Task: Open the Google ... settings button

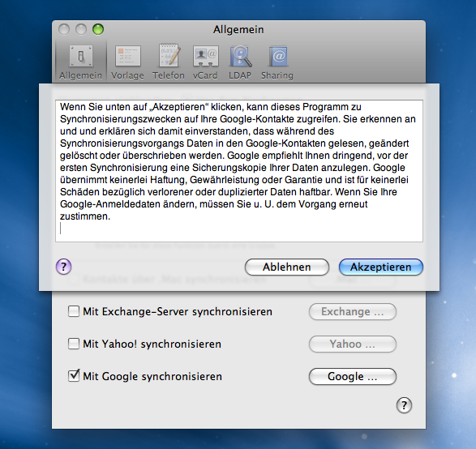Action: pyautogui.click(x=353, y=377)
